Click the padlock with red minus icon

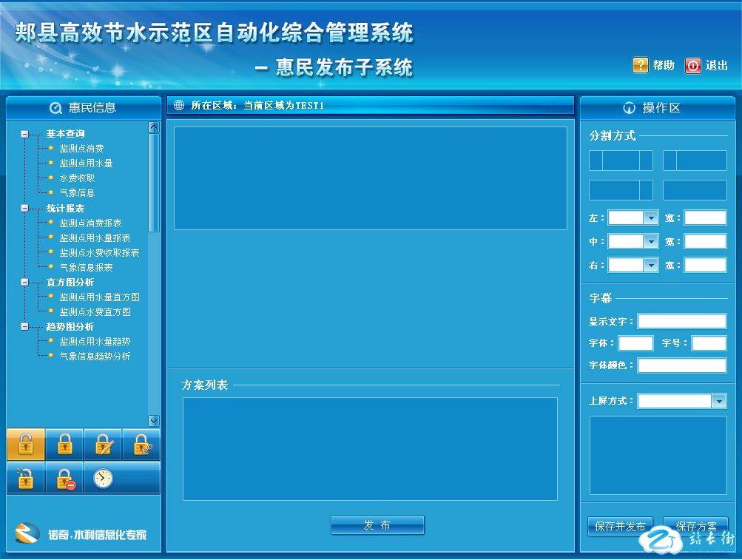tap(64, 479)
